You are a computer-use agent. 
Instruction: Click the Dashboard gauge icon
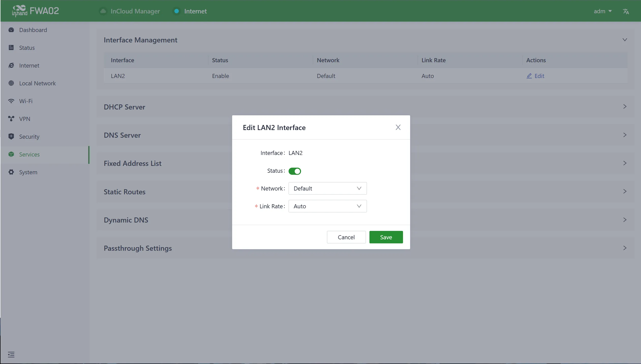[11, 30]
